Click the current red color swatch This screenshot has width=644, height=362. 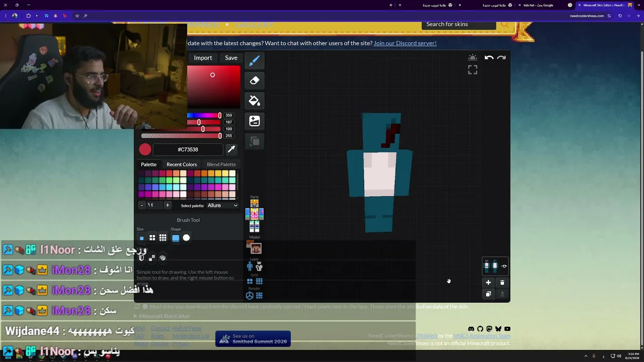pos(145,149)
